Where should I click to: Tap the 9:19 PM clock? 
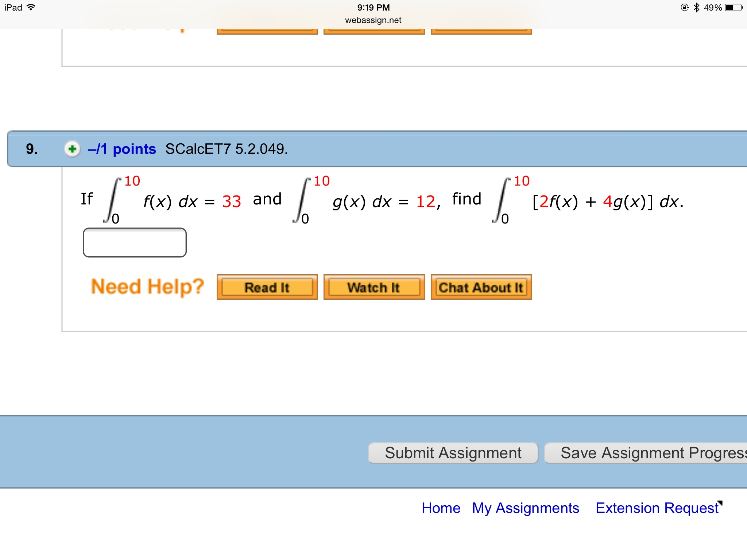(x=373, y=7)
